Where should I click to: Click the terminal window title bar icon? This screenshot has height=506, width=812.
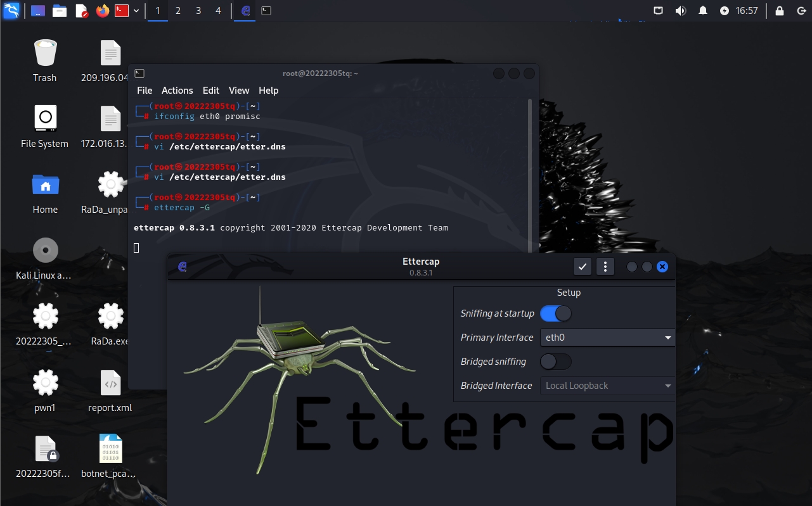(x=139, y=73)
